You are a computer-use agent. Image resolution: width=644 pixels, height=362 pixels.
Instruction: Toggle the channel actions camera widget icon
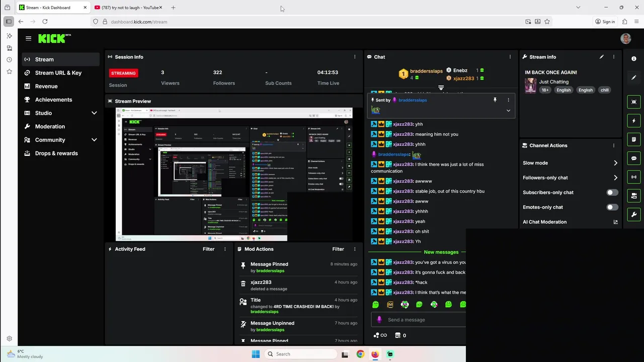[x=634, y=196]
